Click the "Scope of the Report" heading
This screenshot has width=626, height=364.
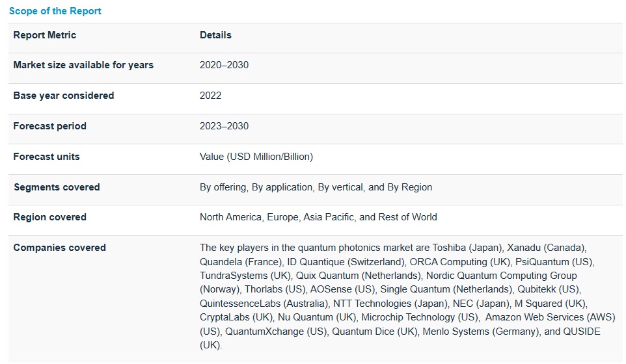(x=55, y=11)
